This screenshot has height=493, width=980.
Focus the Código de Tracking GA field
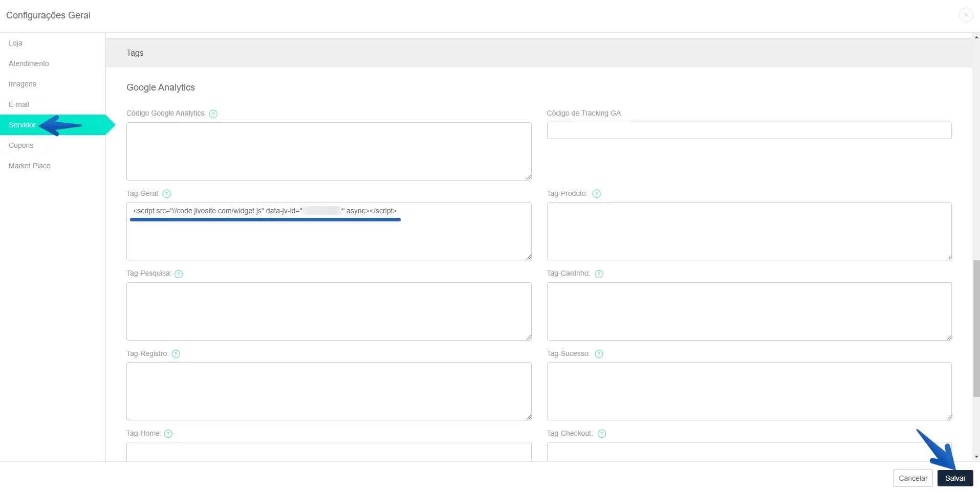[749, 130]
